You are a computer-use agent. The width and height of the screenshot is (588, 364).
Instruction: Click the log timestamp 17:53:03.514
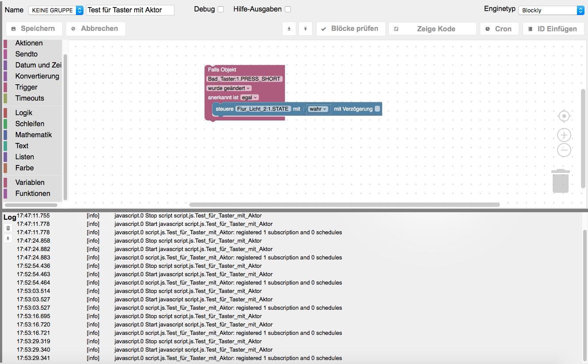[x=34, y=291]
